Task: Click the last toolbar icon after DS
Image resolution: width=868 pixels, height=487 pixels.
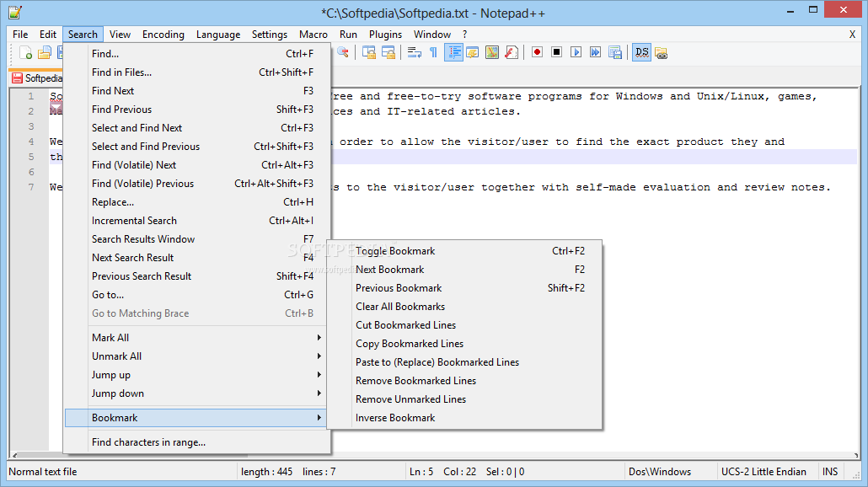Action: pyautogui.click(x=661, y=52)
